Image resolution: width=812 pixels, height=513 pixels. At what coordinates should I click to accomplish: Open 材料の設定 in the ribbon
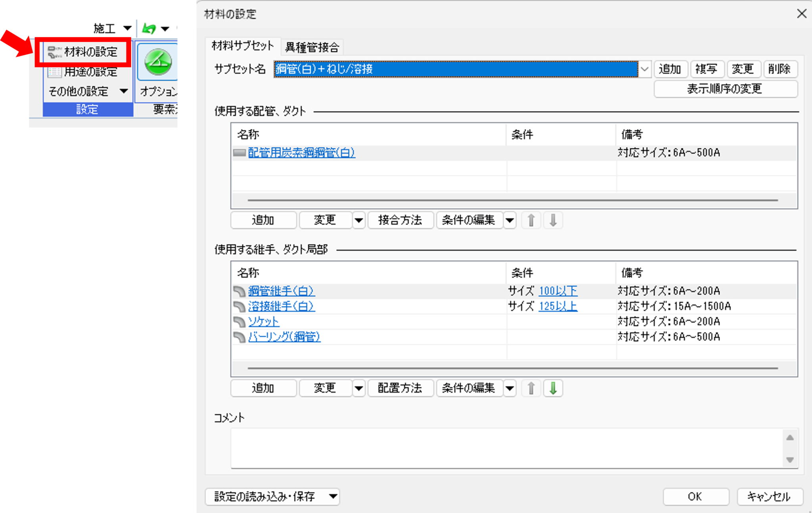pyautogui.click(x=83, y=52)
